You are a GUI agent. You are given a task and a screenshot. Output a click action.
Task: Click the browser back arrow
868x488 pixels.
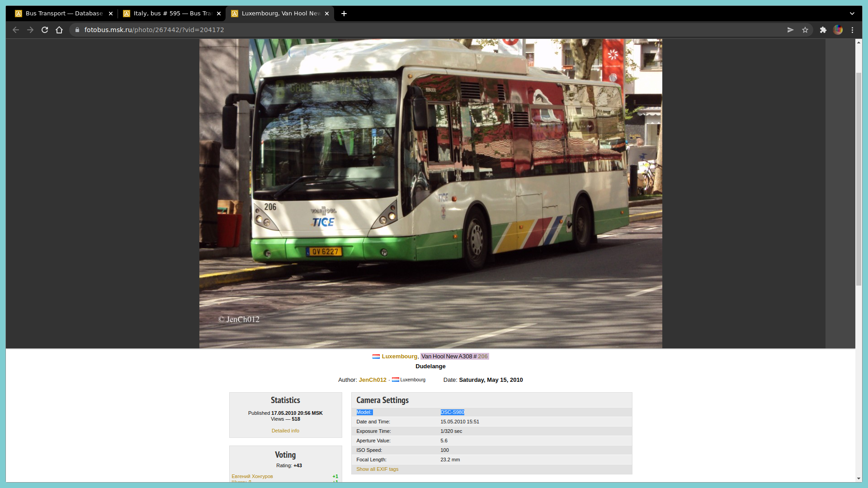click(16, 30)
